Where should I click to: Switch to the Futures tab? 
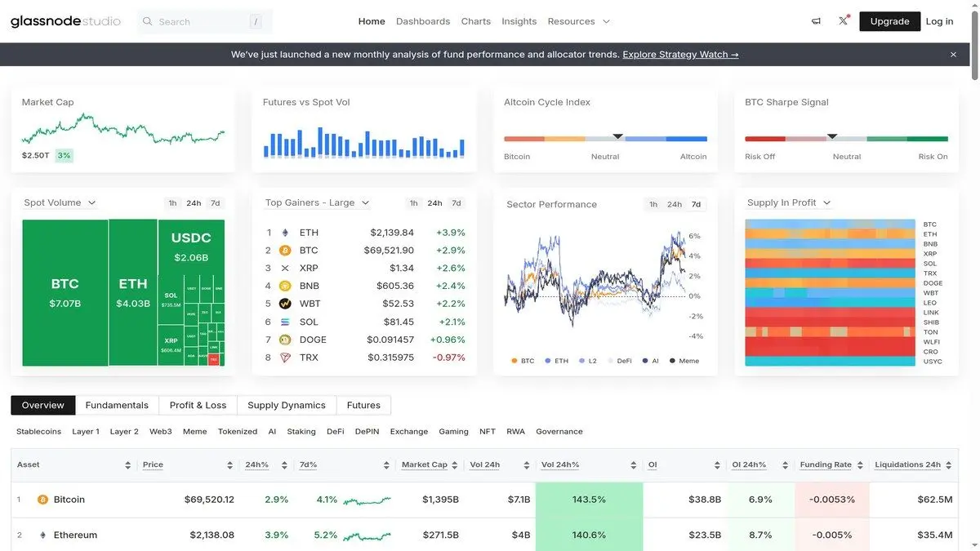pos(363,405)
